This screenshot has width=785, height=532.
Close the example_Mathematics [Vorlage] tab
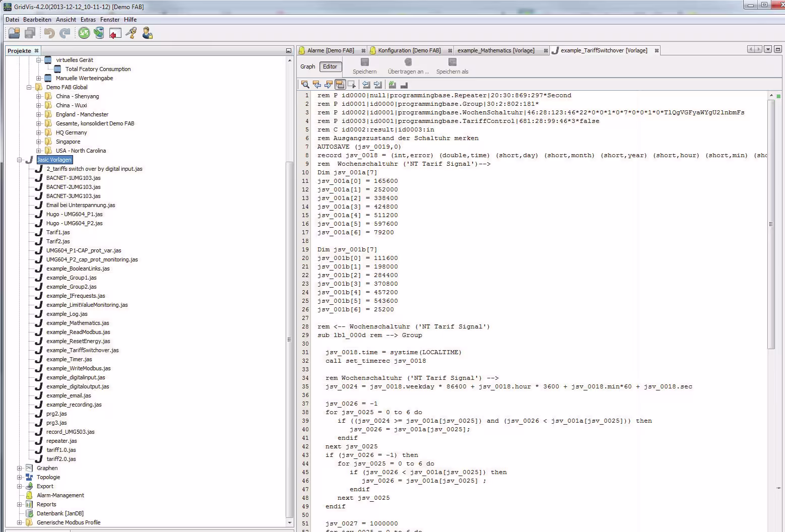pyautogui.click(x=546, y=50)
